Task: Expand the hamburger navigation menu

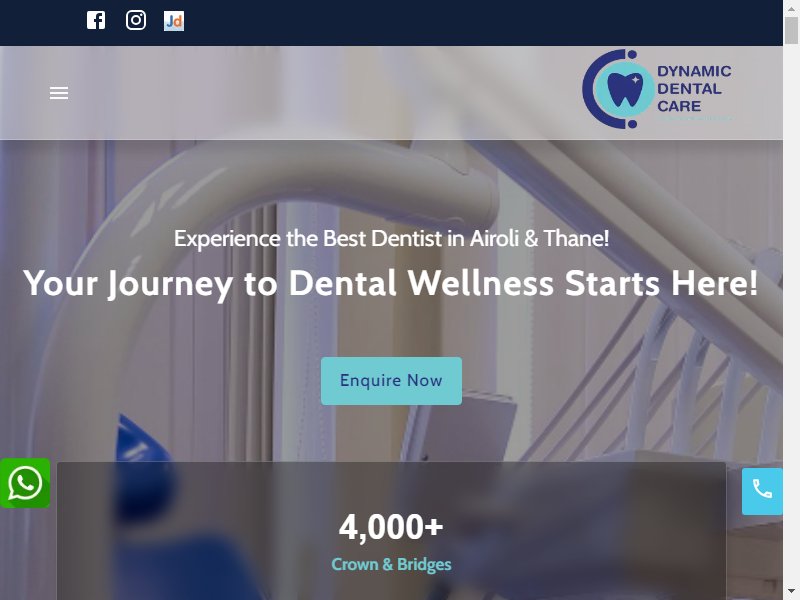Action: click(59, 93)
